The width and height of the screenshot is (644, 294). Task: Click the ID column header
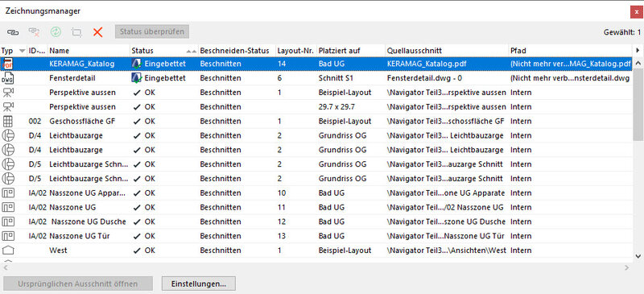tap(36, 51)
